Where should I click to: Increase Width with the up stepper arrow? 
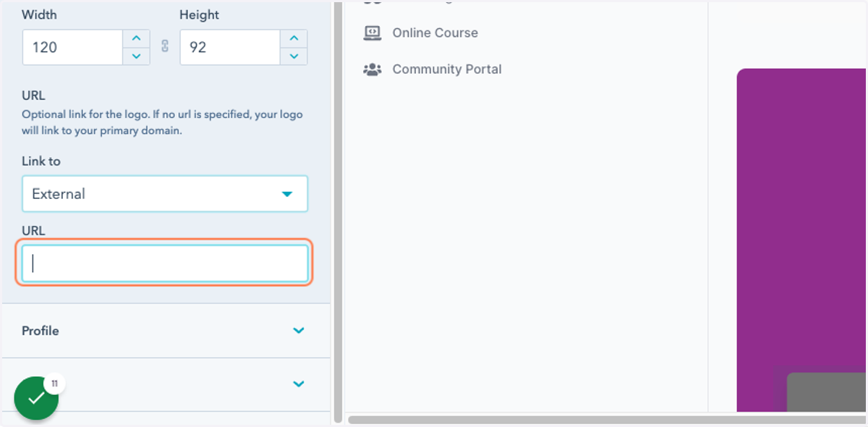pos(136,38)
